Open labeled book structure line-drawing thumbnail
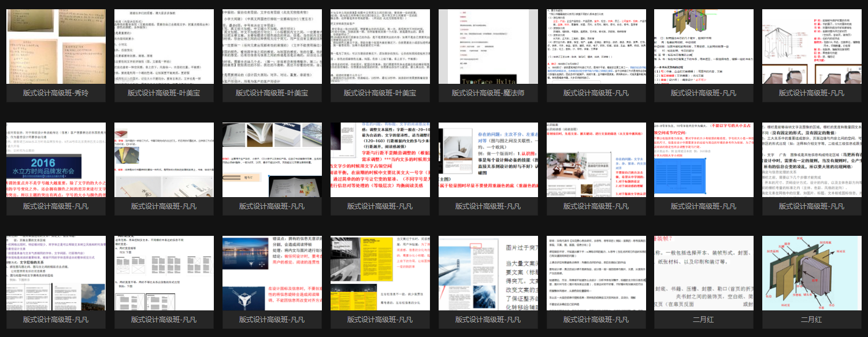Screen dimensions: 868x337 (x=814, y=46)
